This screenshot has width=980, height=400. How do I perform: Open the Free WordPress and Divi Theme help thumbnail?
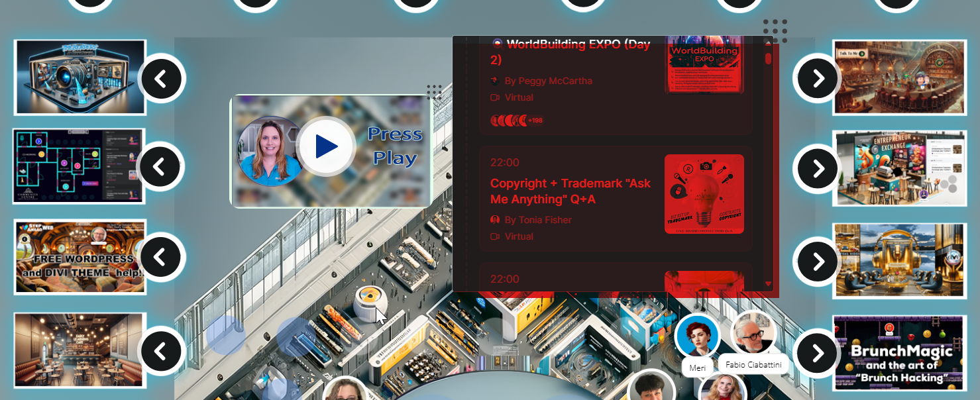point(80,257)
